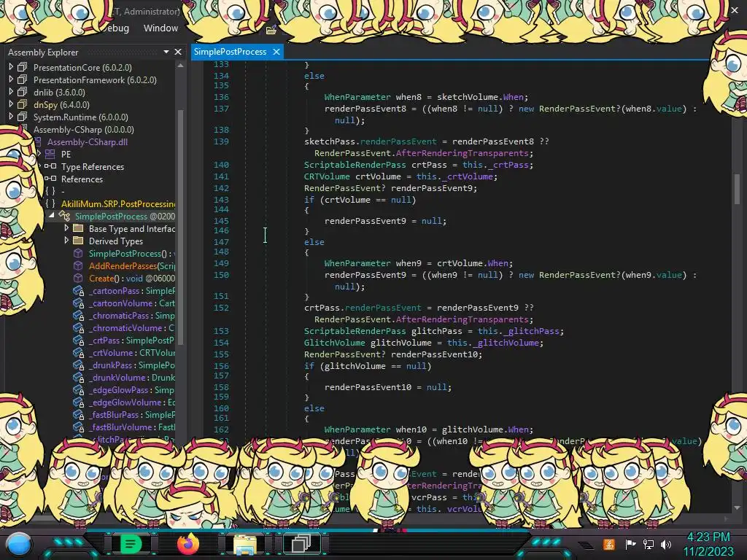This screenshot has height=560, width=747.
Task: Expand the System.Runtime assembly node
Action: [x=11, y=117]
